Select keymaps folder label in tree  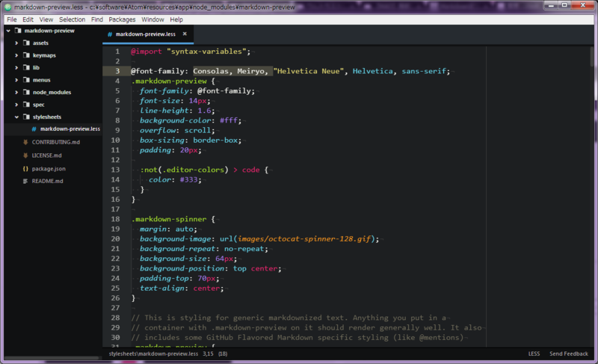44,55
